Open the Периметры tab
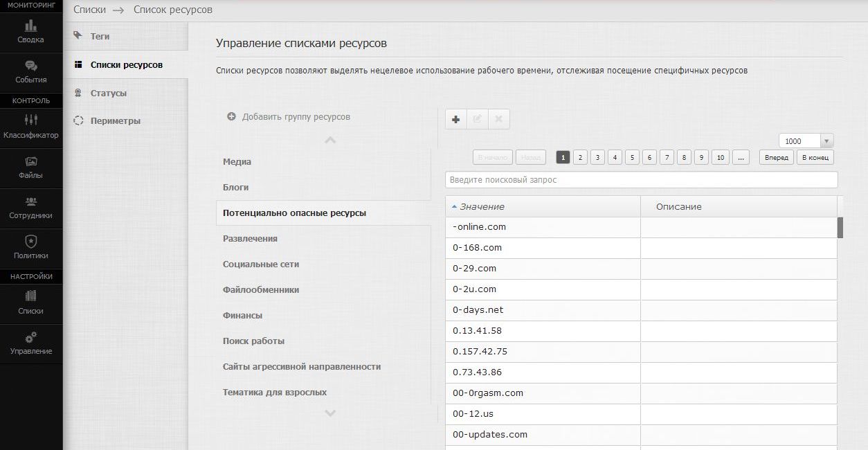Image resolution: width=868 pixels, height=450 pixels. [125, 120]
